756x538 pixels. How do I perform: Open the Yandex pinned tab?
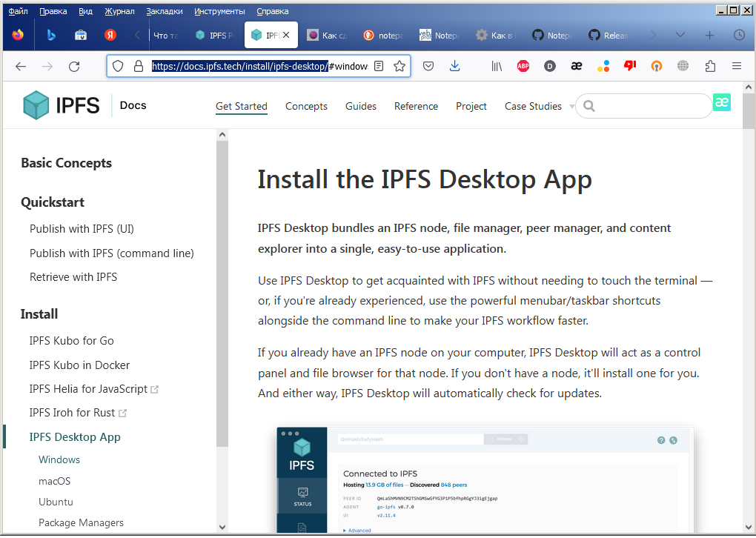coord(110,35)
